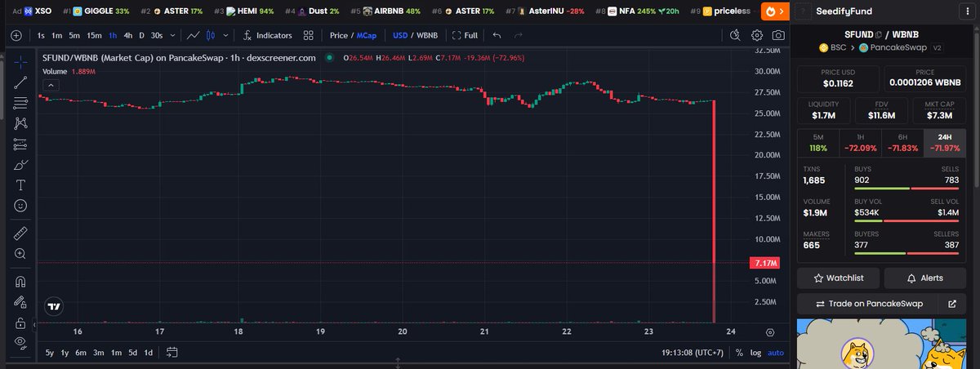Screen dimensions: 980x369
Task: Select the crosshair cursor tool
Action: point(20,62)
